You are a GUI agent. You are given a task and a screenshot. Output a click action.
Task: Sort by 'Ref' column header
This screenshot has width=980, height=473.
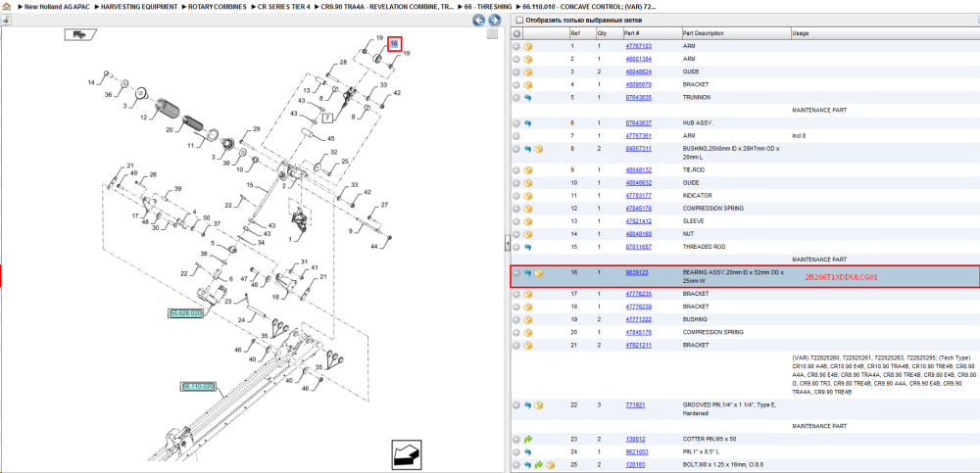574,33
